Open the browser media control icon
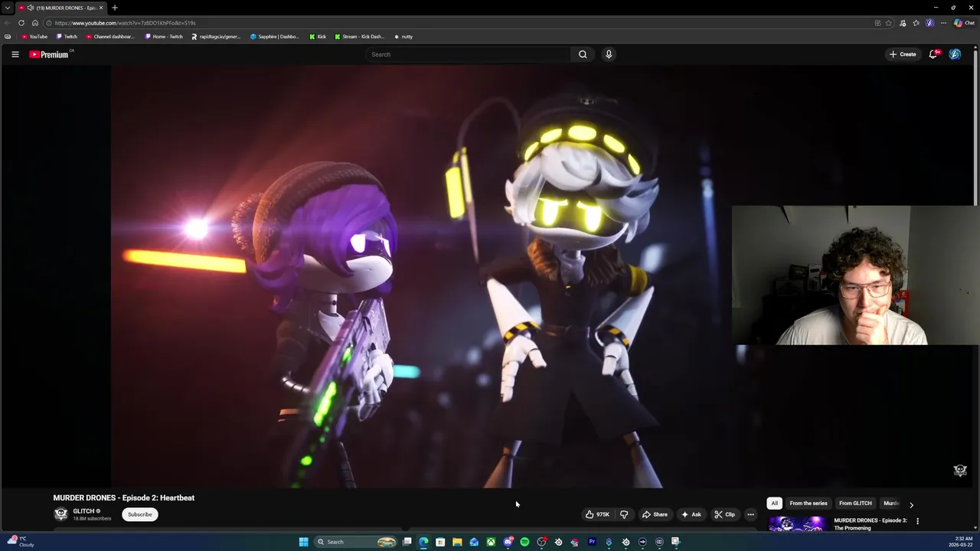The image size is (980, 551). pos(903,23)
